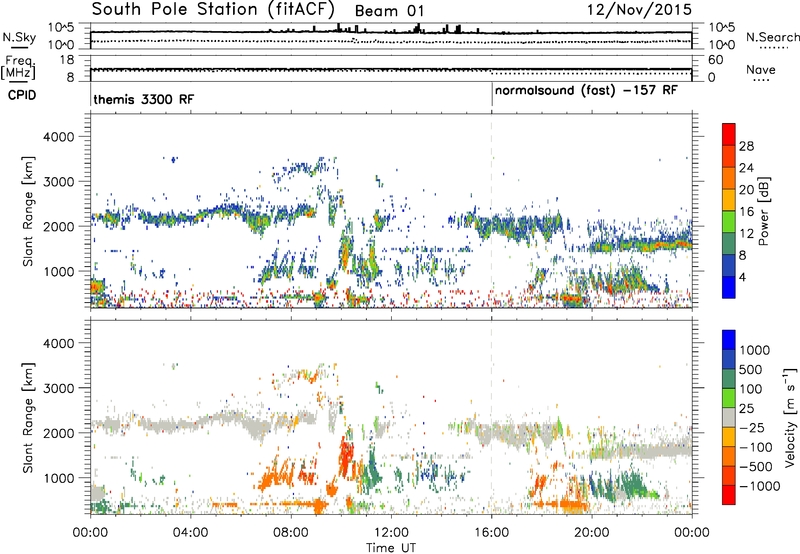
Task: Click the '100' velocity colorbar tick
Action: click(x=751, y=389)
